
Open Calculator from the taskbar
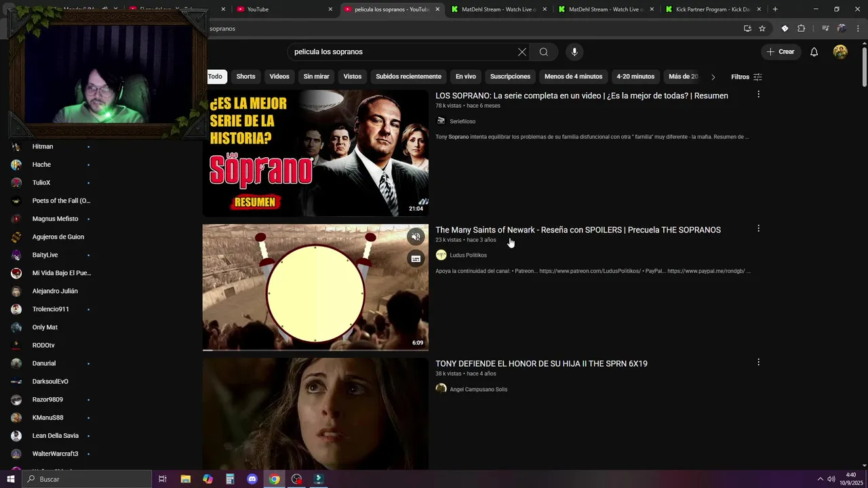pos(230,479)
